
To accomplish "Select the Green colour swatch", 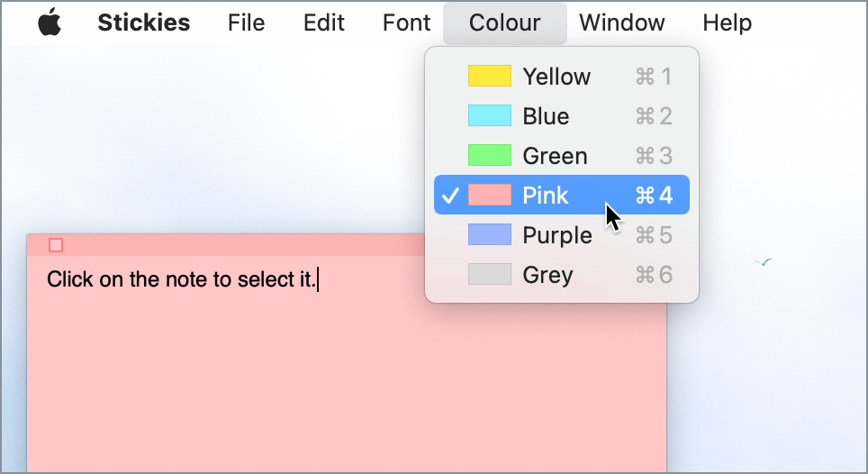I will click(489, 156).
